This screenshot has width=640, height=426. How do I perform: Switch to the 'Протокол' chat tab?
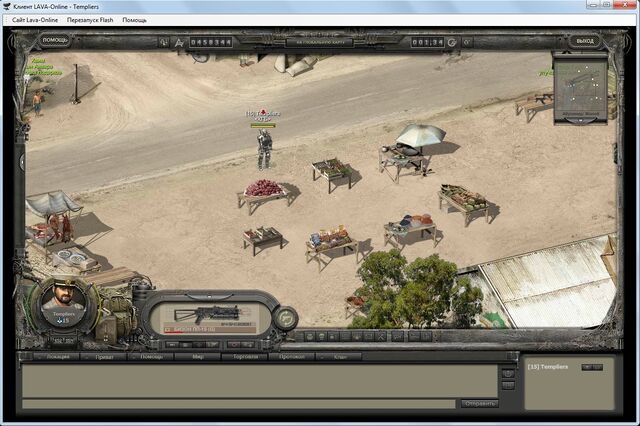292,357
